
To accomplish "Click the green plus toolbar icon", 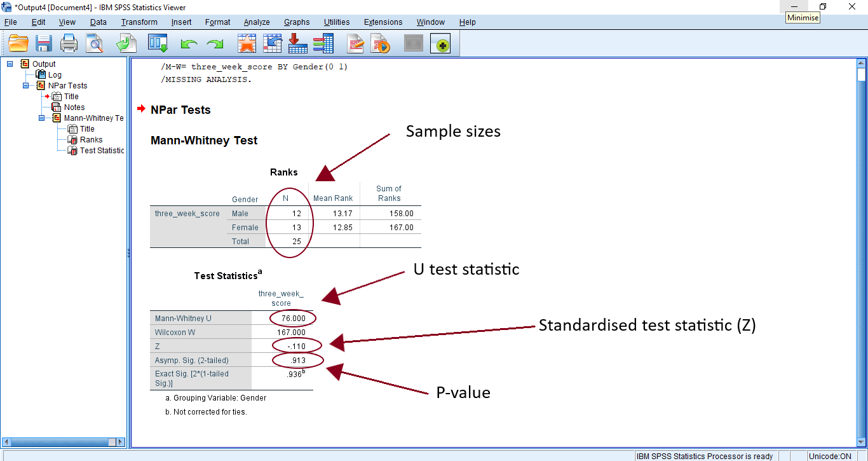I will click(x=440, y=44).
